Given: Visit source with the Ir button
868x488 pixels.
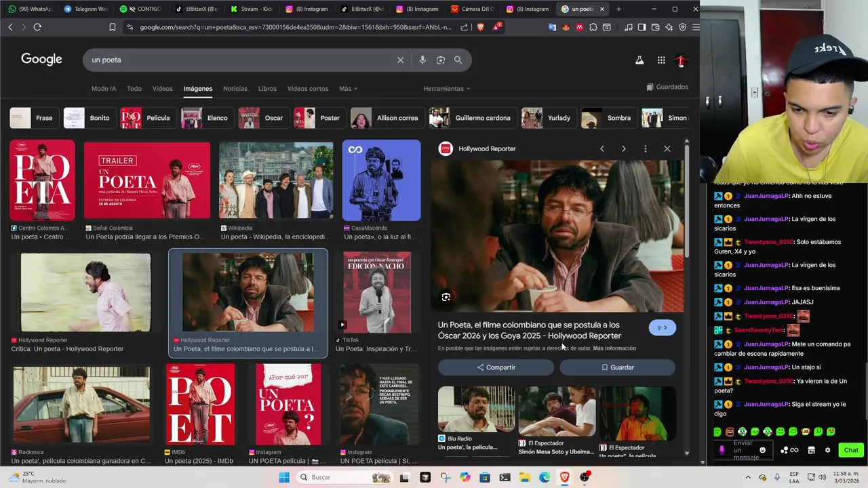Looking at the screenshot, I should coord(662,327).
